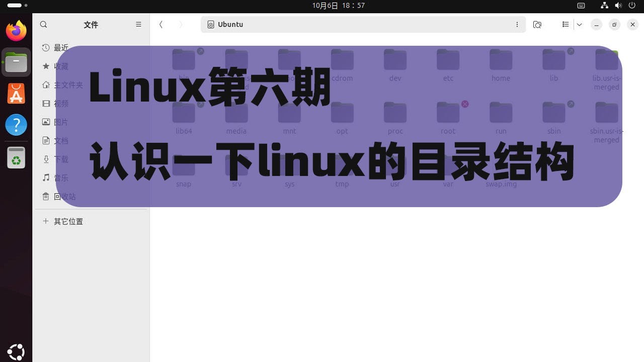
Task: Click the keyboard input source indicator
Action: pos(581,6)
